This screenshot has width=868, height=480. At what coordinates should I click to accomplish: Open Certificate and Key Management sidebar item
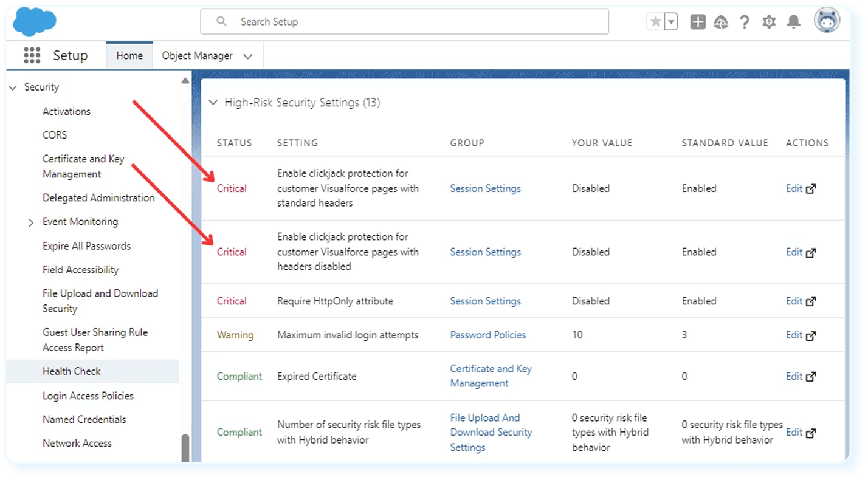(x=83, y=166)
